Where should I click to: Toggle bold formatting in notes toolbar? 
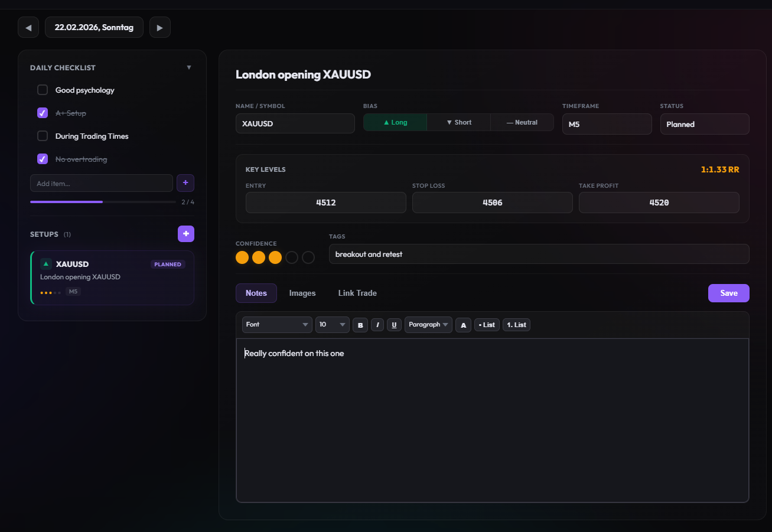(x=360, y=325)
